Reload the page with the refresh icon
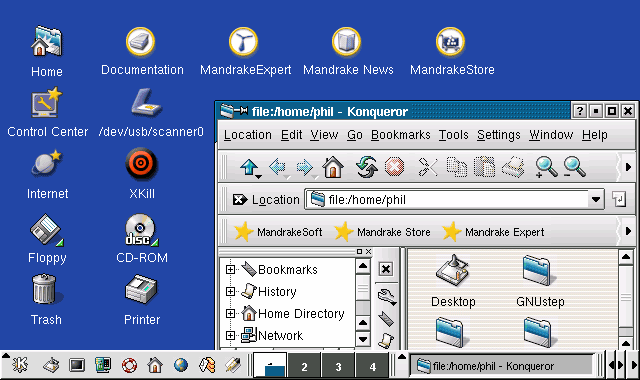Viewport: 640px width, 380px height. point(366,167)
